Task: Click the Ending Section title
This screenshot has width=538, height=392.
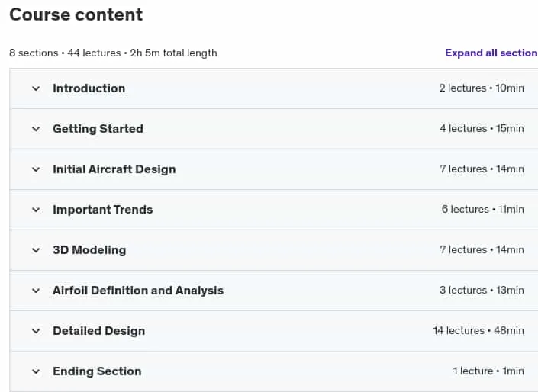Action: pos(97,371)
